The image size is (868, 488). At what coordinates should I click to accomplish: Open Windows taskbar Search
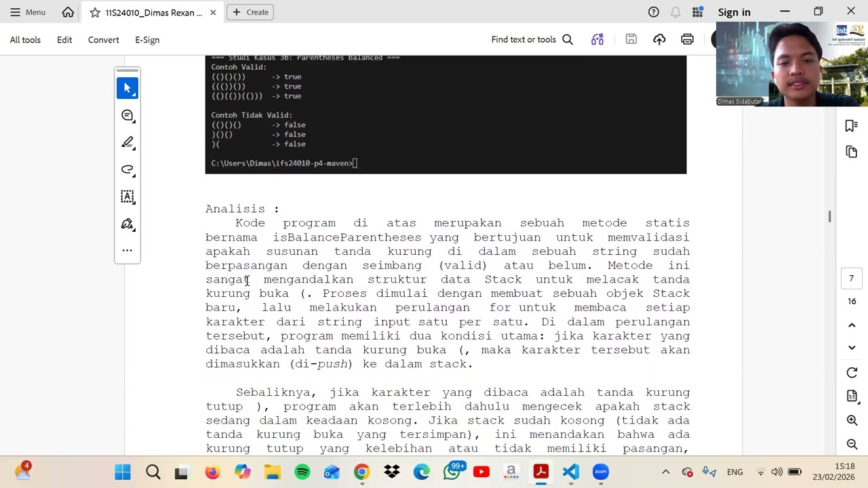click(153, 472)
